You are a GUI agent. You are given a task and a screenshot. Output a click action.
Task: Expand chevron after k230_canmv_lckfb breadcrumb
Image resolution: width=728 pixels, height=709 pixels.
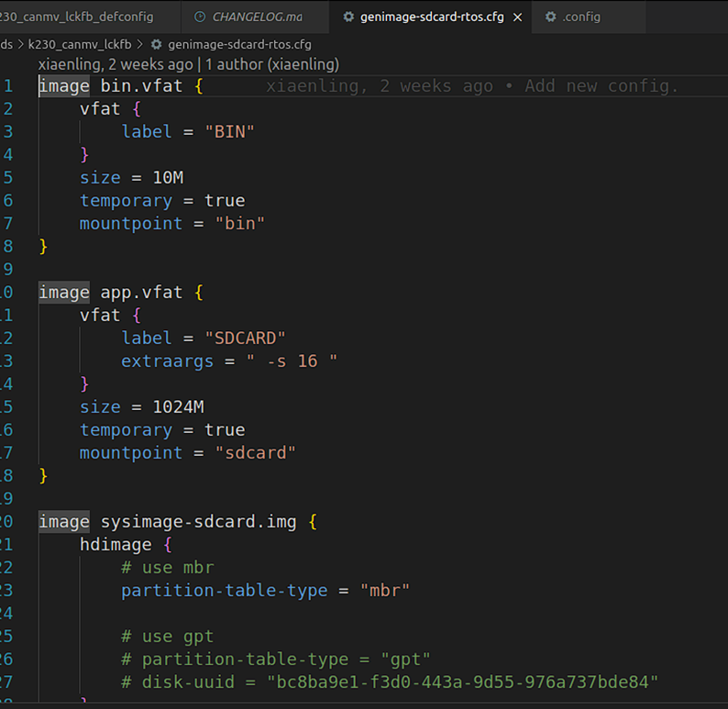coord(140,45)
